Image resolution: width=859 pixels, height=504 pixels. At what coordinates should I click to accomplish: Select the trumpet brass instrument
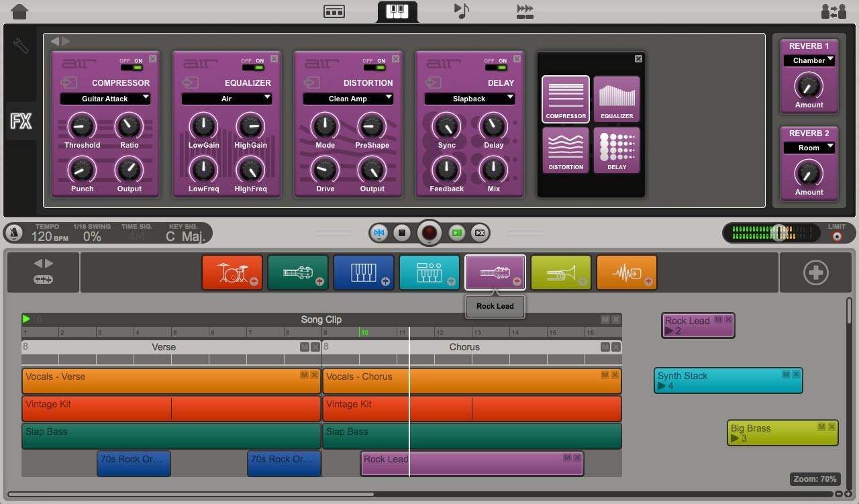[561, 272]
